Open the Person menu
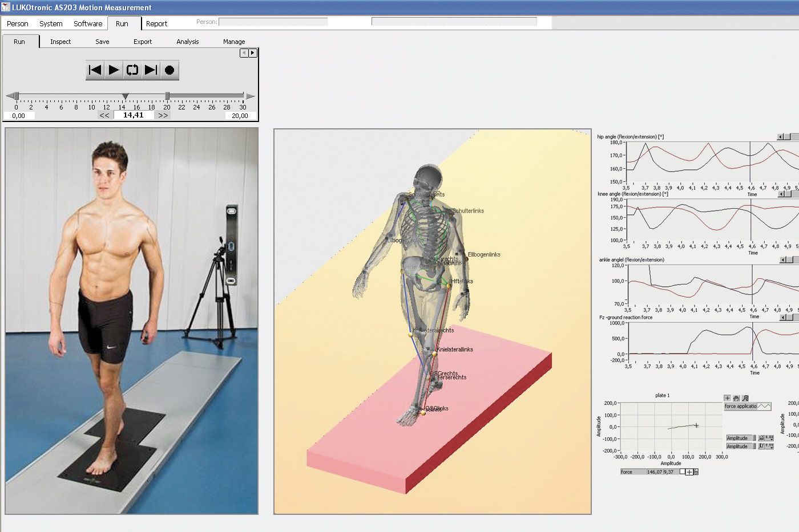Viewport: 799px width, 532px height. pyautogui.click(x=18, y=24)
